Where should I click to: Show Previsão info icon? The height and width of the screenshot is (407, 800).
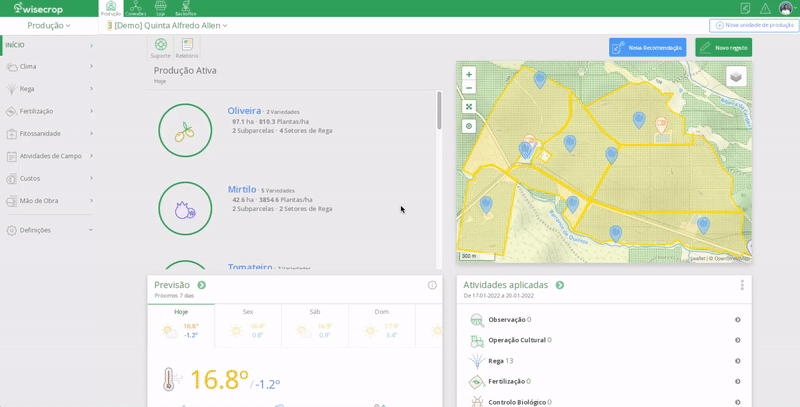tap(432, 285)
